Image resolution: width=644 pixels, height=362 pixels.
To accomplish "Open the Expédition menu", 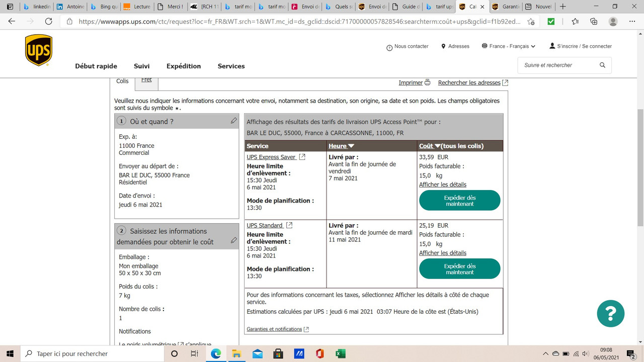I will click(x=184, y=66).
